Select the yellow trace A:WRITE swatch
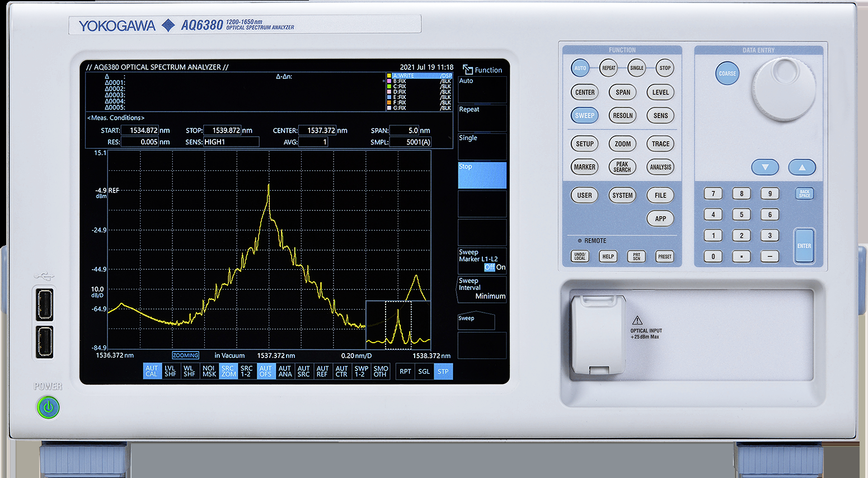Screen dimensions: 868x478 click(389, 76)
